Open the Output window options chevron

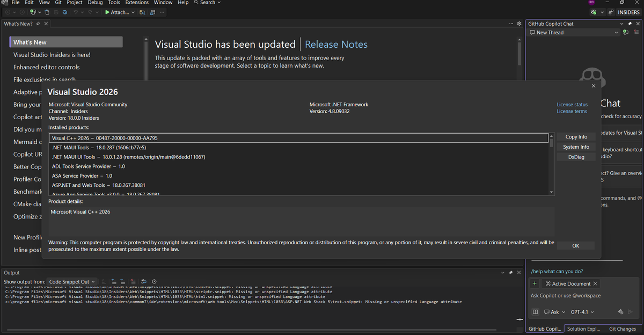click(x=503, y=273)
